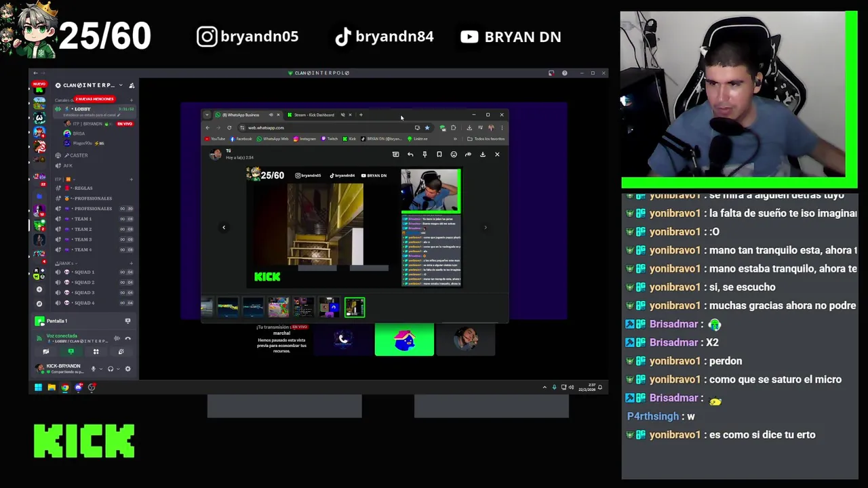Open the tab search dropdown in Chrome
This screenshot has width=868, height=488.
(x=207, y=115)
